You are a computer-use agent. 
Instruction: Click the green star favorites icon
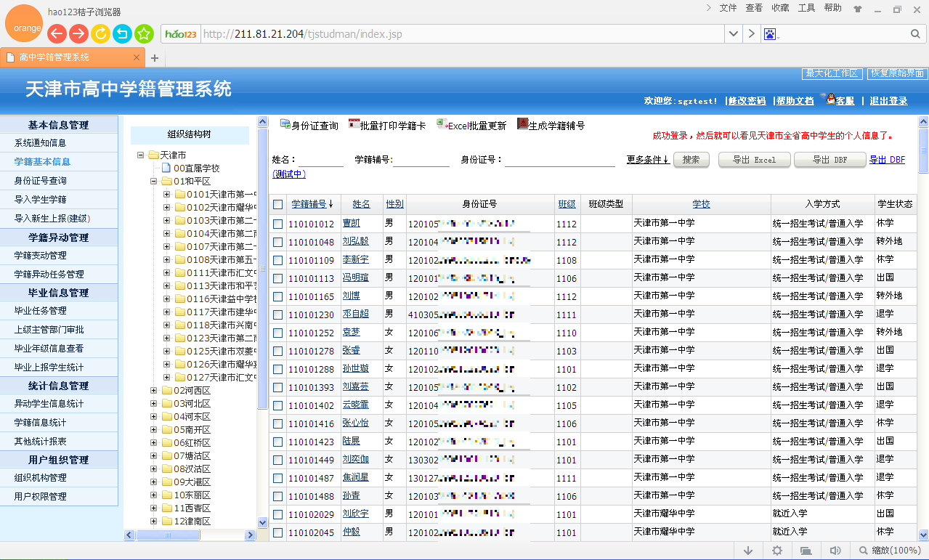coord(144,33)
